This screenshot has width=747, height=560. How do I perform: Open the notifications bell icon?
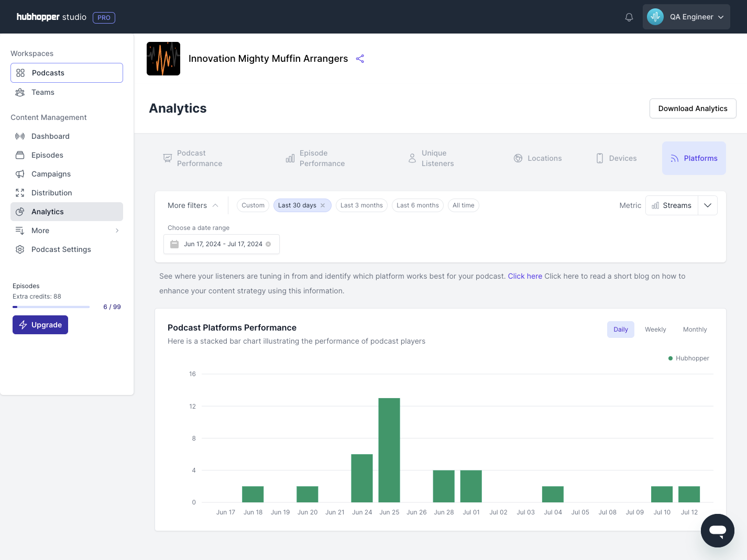[x=629, y=17]
